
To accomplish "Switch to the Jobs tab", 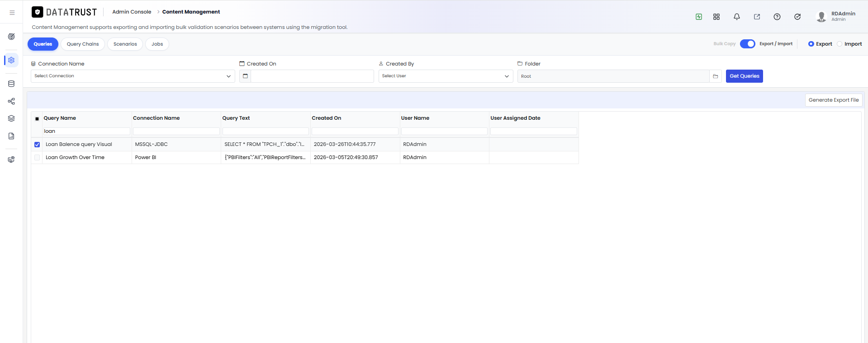I will (x=157, y=44).
